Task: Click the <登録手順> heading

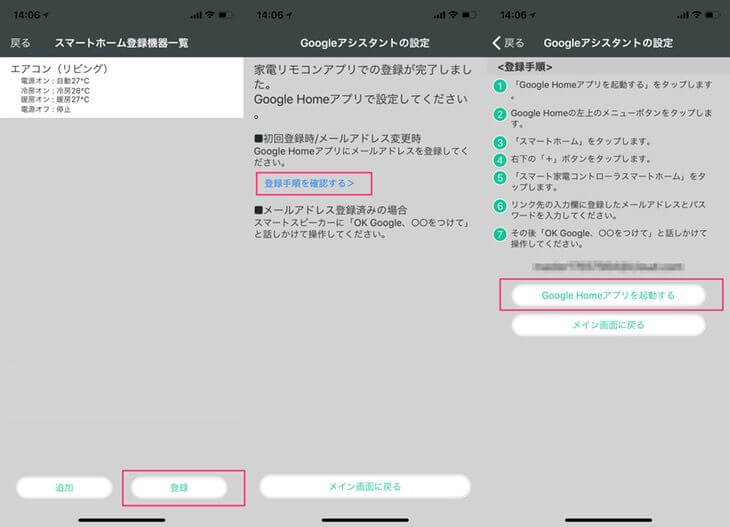Action: 525,67
